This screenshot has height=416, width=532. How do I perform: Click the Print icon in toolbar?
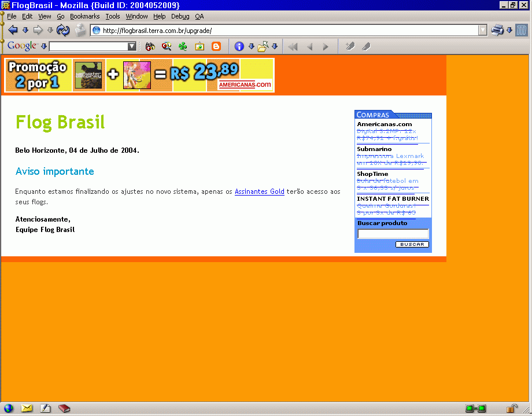point(497,30)
